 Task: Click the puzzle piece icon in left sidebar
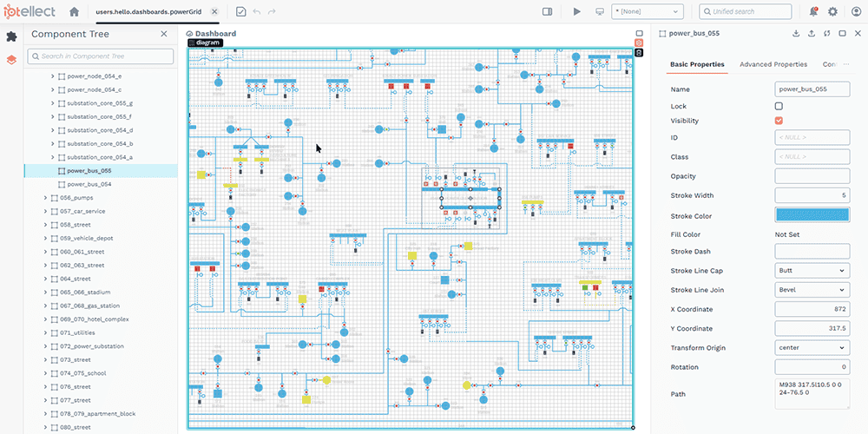[x=11, y=36]
